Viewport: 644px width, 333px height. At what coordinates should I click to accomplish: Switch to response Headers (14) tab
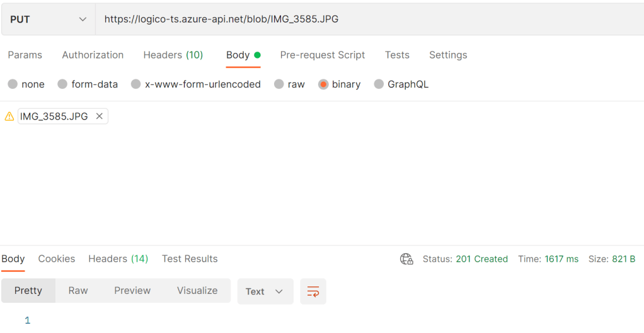(118, 259)
